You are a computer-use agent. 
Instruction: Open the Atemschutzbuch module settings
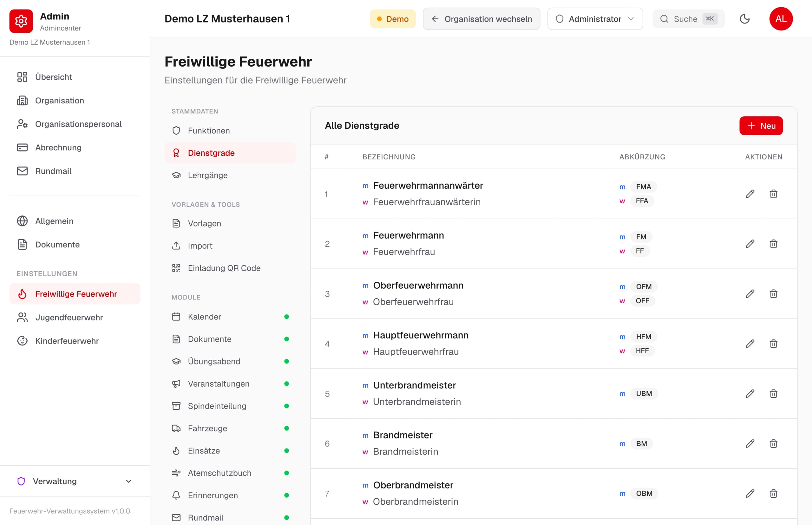click(230, 473)
